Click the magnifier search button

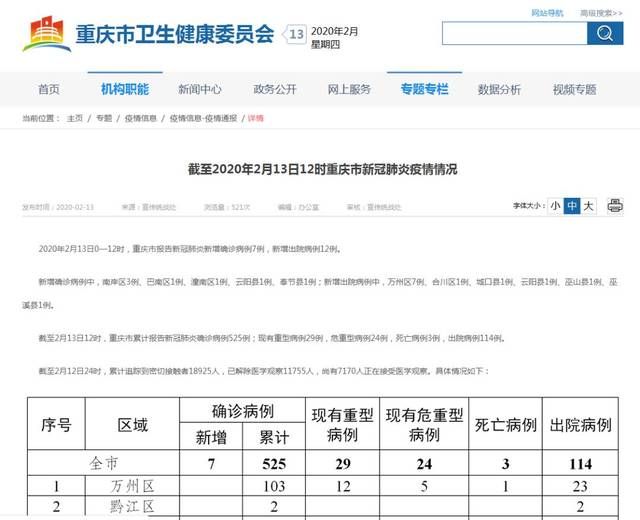tap(605, 34)
